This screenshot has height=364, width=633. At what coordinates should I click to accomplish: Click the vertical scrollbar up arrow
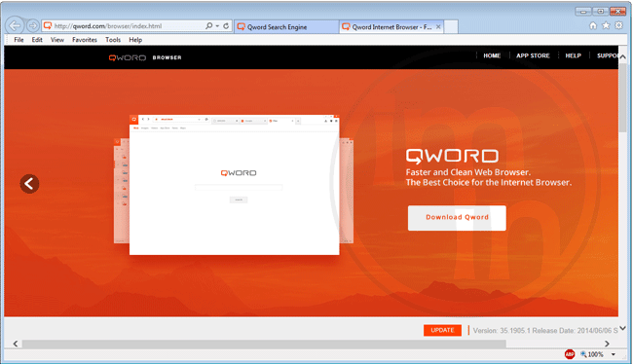point(623,57)
